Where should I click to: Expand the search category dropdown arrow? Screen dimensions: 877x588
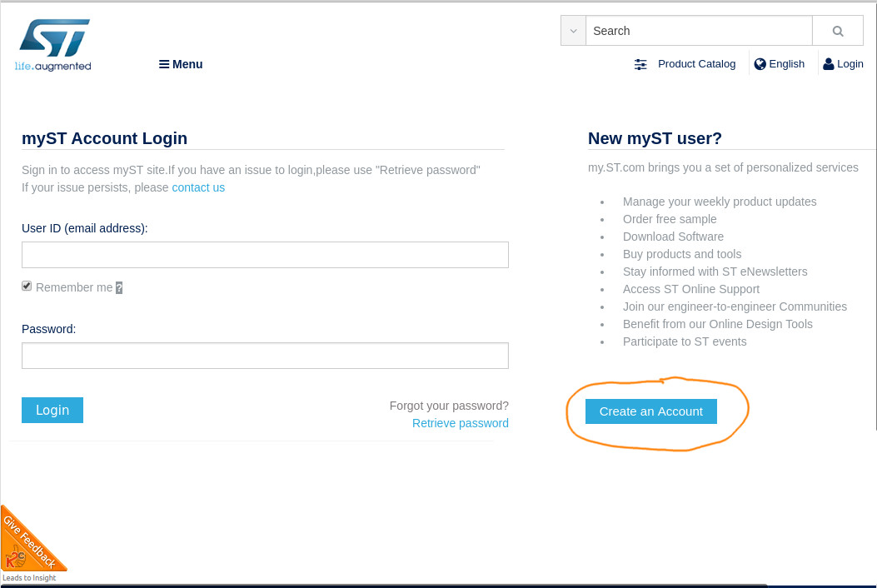(x=573, y=31)
